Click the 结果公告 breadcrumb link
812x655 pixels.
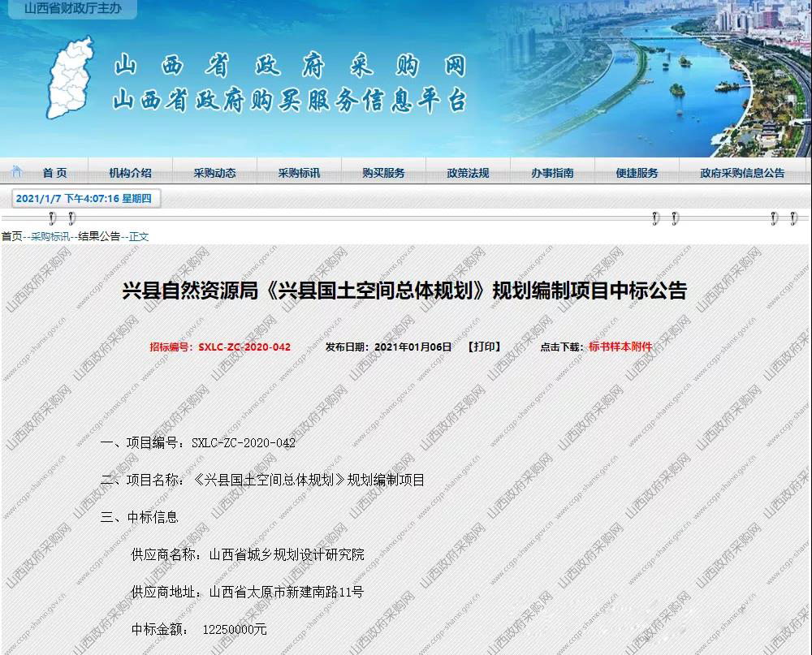99,237
